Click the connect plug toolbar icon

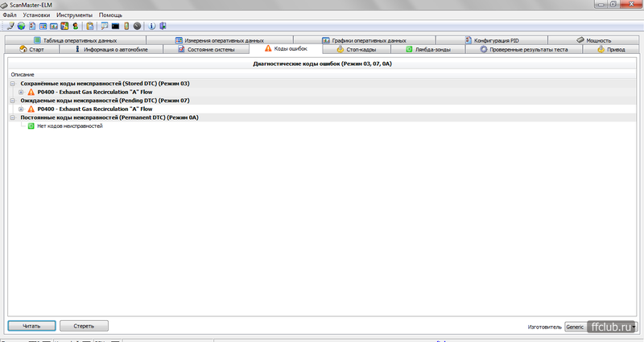pos(10,26)
